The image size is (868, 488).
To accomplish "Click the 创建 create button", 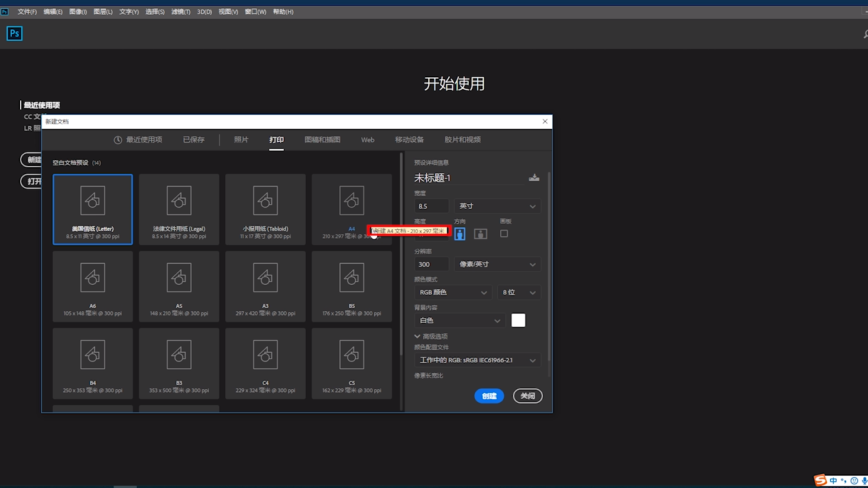I will 489,396.
